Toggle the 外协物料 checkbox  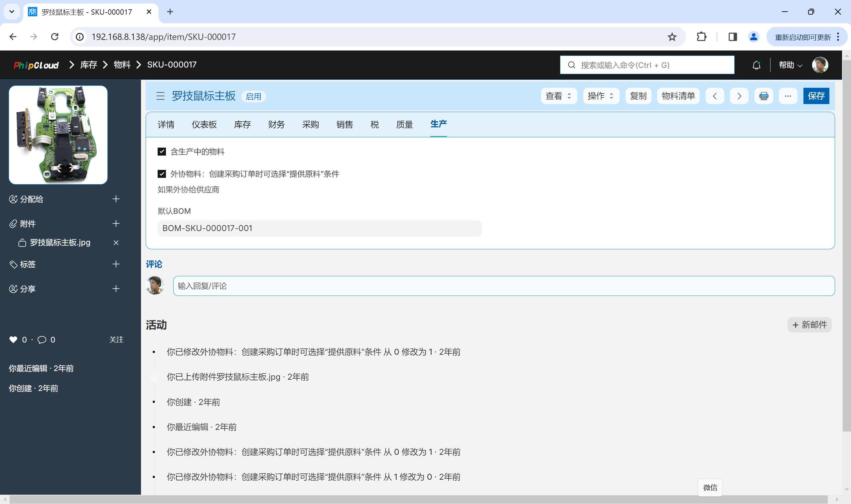click(162, 174)
